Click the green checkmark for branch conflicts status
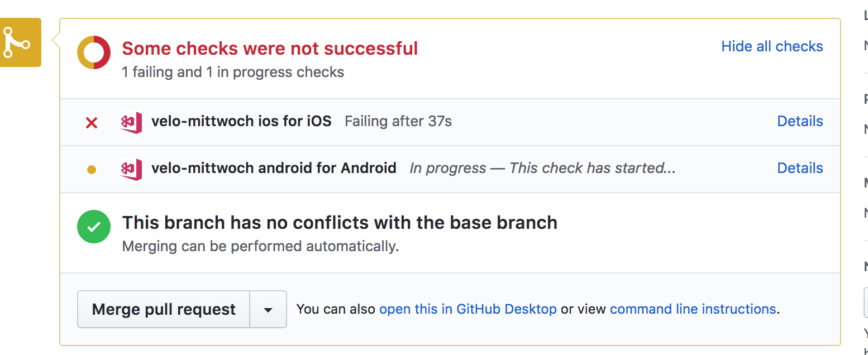This screenshot has width=868, height=355. [93, 227]
